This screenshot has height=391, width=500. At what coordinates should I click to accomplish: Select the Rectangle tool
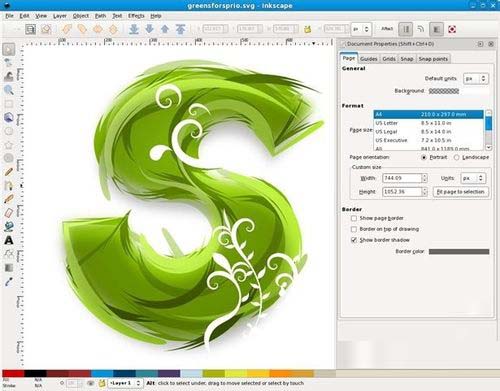point(9,104)
